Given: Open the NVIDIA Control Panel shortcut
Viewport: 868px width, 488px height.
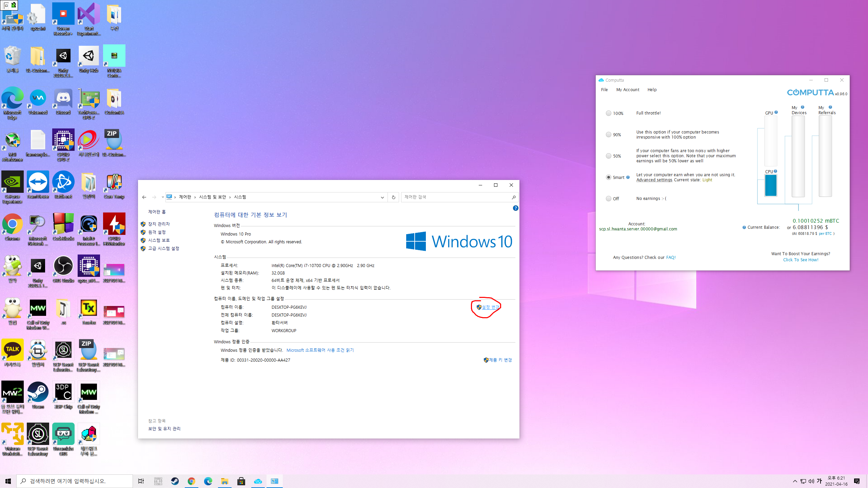Looking at the screenshot, I should point(114,62).
